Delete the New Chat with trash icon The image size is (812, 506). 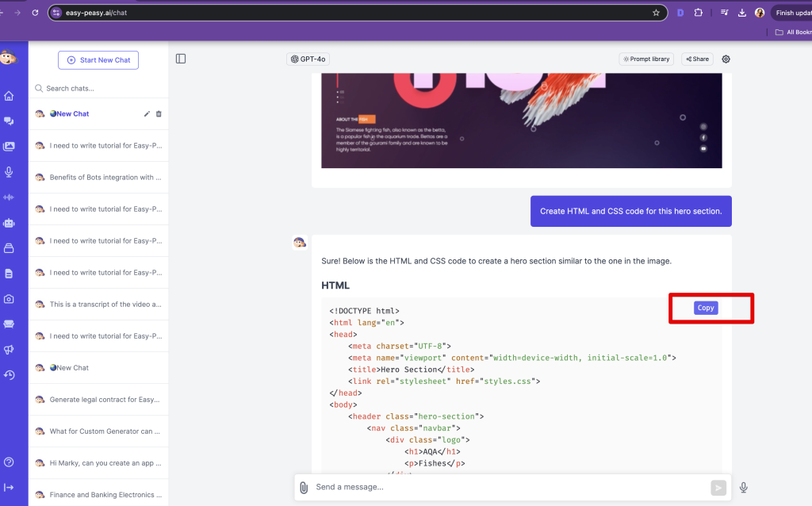159,114
